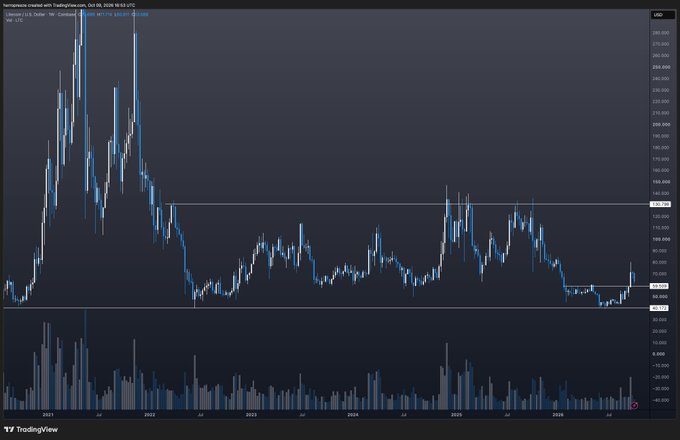Click the 2021 label on time axis
Viewport: 680px width, 440px height.
[x=48, y=415]
